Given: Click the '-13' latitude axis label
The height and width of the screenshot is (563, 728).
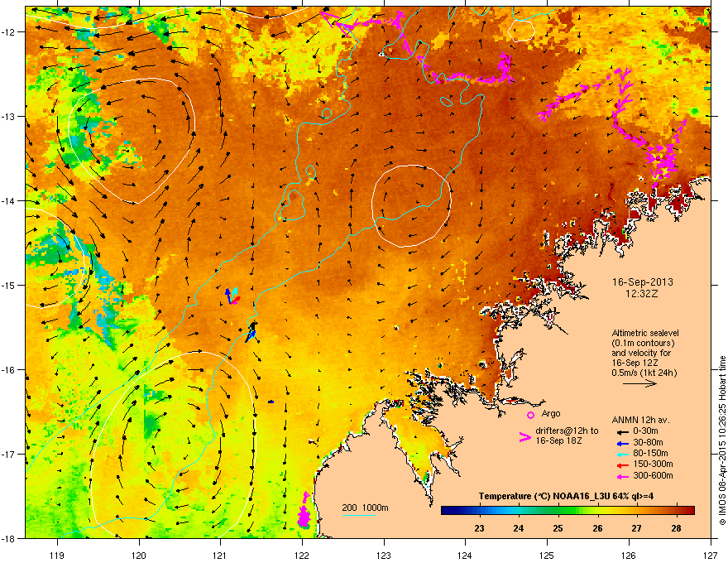Looking at the screenshot, I should 8,116.
